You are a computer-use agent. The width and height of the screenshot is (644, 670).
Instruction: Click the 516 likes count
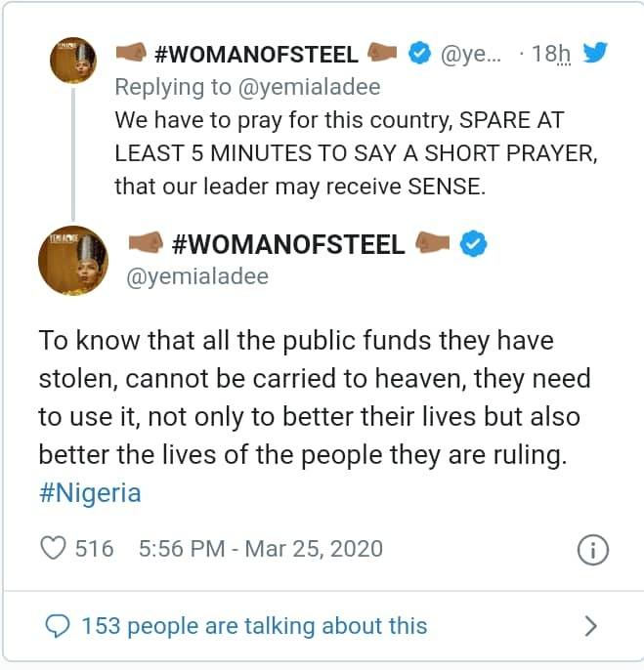point(95,549)
